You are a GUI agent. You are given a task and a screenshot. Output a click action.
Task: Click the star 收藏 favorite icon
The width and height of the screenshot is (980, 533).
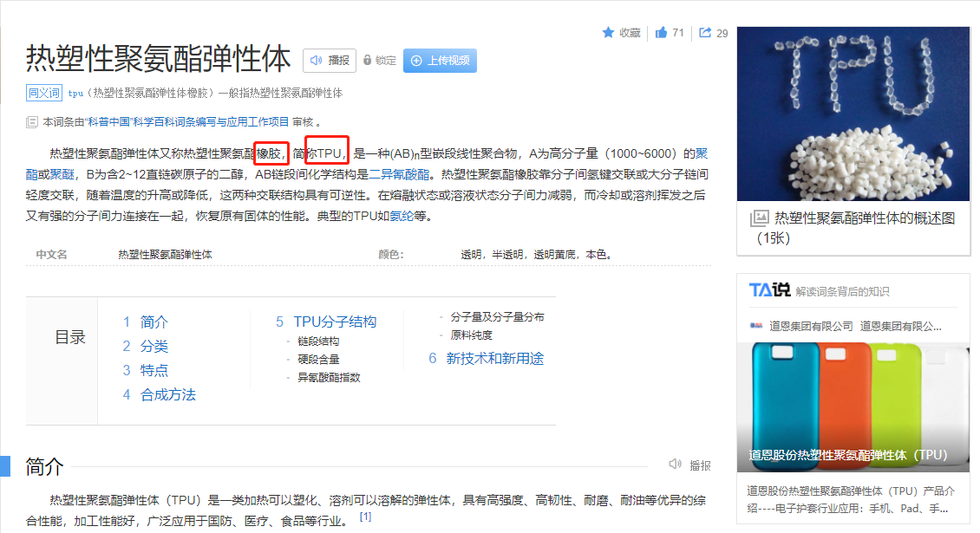click(x=608, y=33)
